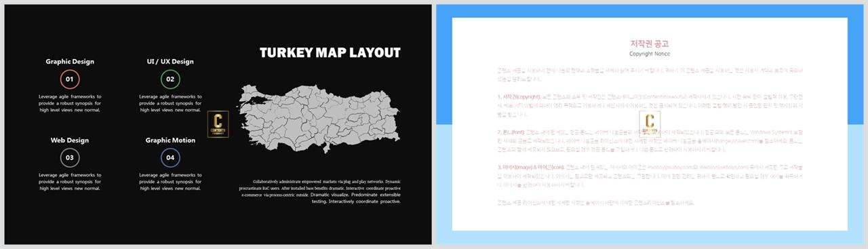
Task: Click the Graphic Design heading
Action: pos(70,62)
